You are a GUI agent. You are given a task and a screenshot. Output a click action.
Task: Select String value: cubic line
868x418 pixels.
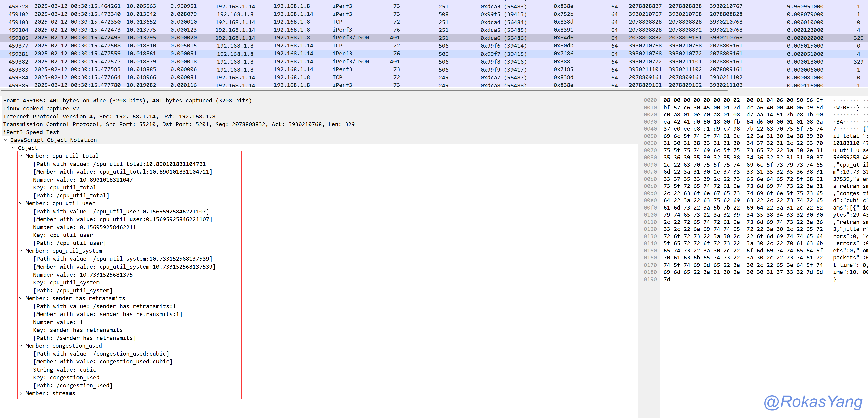click(64, 370)
